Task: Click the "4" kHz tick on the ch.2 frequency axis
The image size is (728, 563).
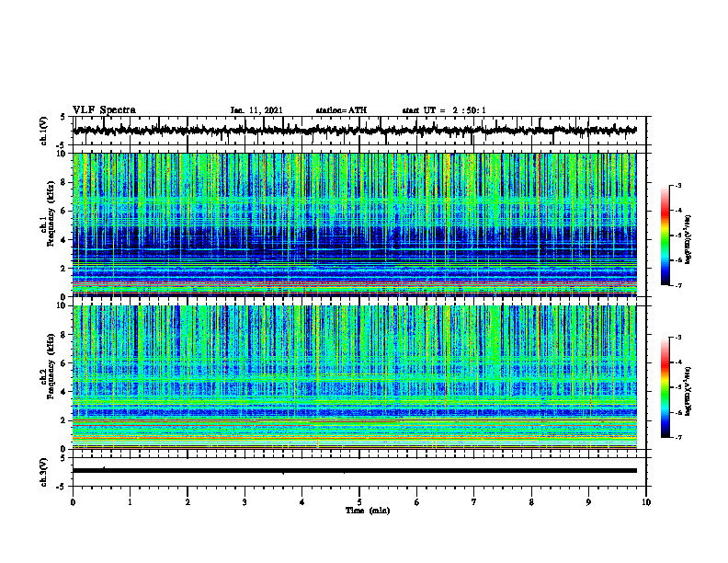Action: (64, 392)
